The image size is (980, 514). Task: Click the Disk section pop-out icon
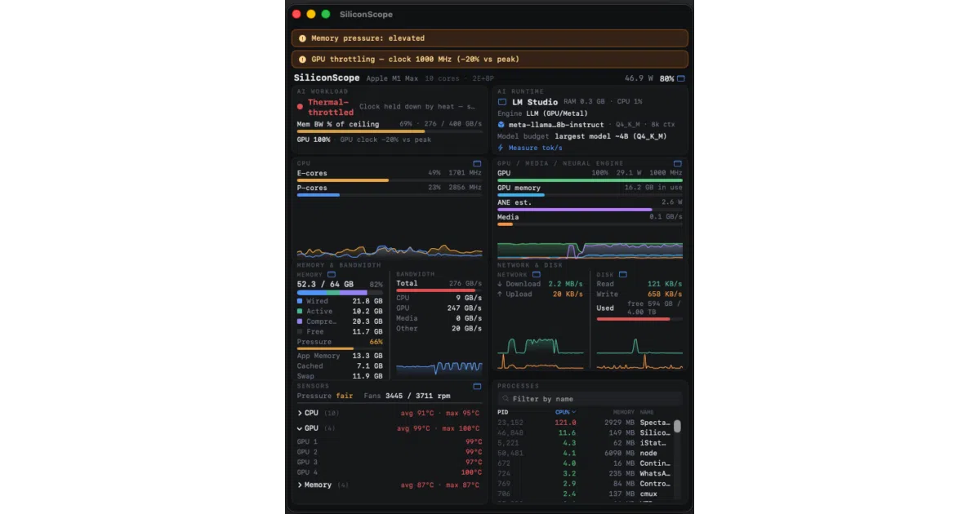[x=623, y=274]
